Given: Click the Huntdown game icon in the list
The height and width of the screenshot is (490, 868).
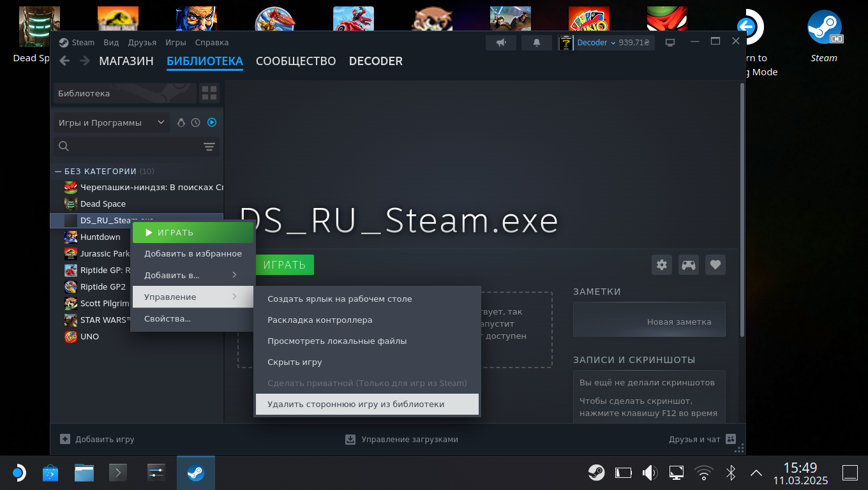Looking at the screenshot, I should click(71, 237).
